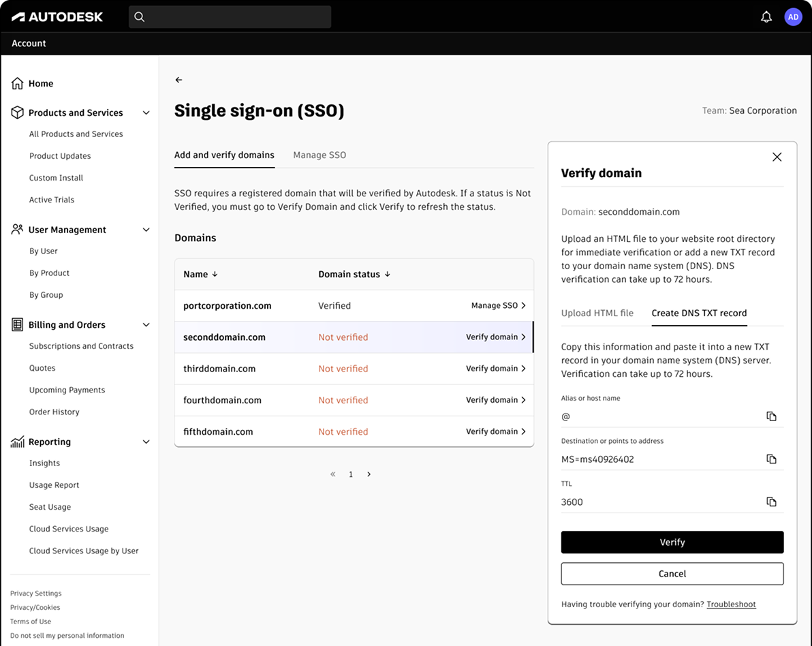The width and height of the screenshot is (812, 646).
Task: Click the black Verify button
Action: coord(672,542)
